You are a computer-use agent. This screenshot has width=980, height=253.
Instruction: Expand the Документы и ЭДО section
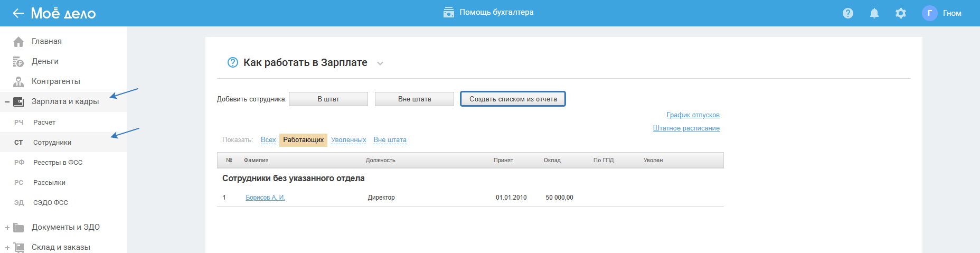coord(7,228)
